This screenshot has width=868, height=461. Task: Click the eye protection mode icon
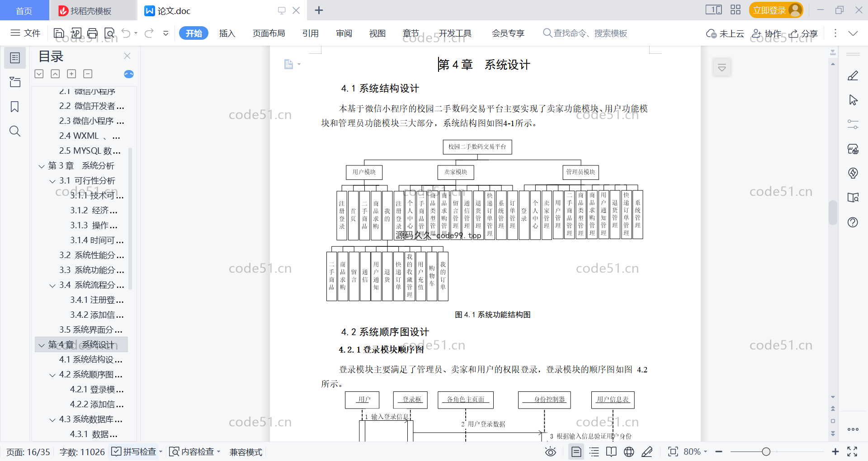click(x=551, y=452)
